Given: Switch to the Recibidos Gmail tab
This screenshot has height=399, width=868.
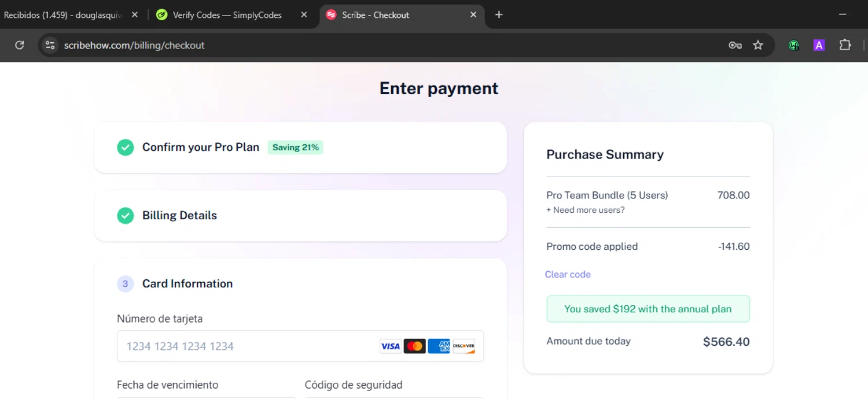Looking at the screenshot, I should 64,15.
